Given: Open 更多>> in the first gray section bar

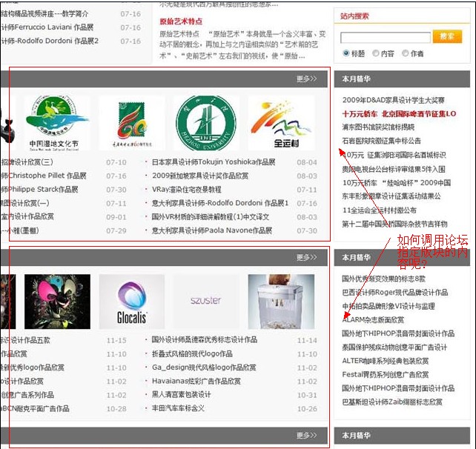Looking at the screenshot, I should [x=306, y=79].
